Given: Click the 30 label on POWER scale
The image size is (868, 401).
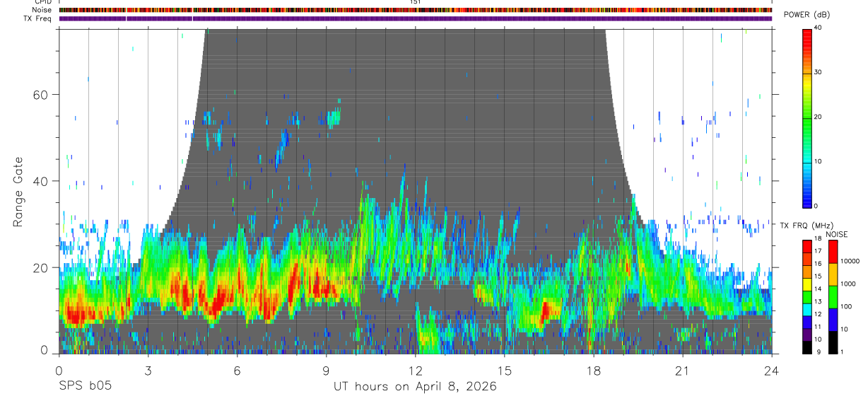Looking at the screenshot, I should tap(818, 72).
